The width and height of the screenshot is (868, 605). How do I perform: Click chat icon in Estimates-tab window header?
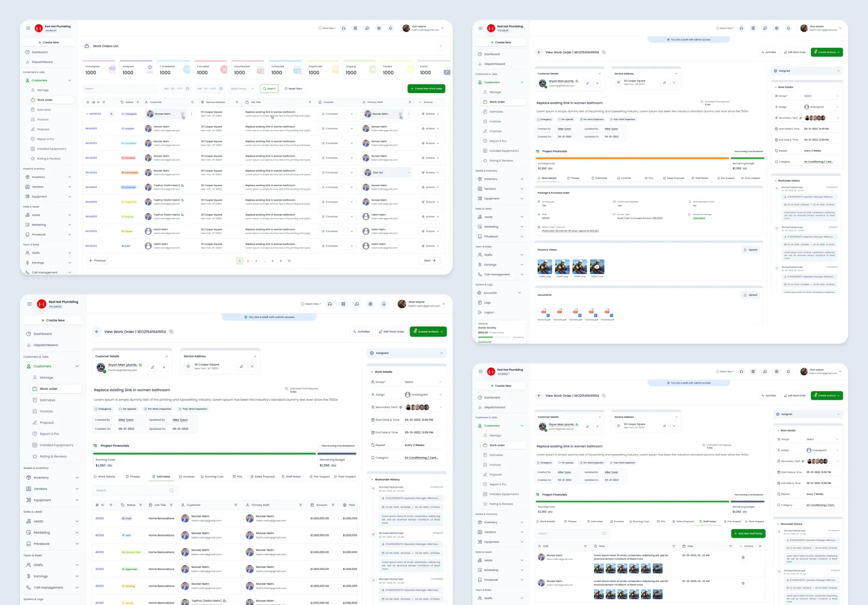(357, 304)
